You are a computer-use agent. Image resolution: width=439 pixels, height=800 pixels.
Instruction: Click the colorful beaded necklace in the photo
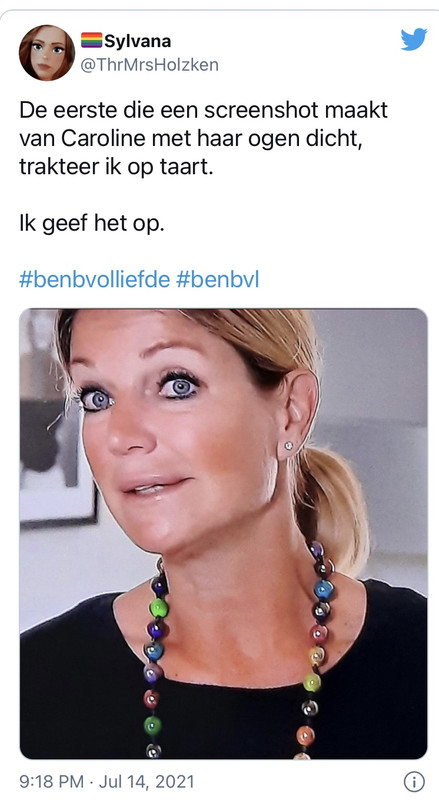click(236, 653)
